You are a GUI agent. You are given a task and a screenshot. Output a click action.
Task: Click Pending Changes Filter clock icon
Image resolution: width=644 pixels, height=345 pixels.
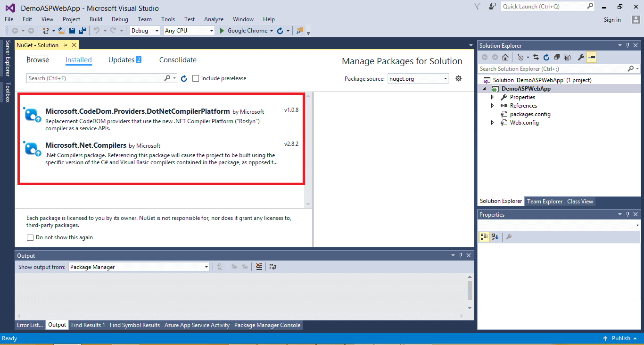tap(520, 57)
